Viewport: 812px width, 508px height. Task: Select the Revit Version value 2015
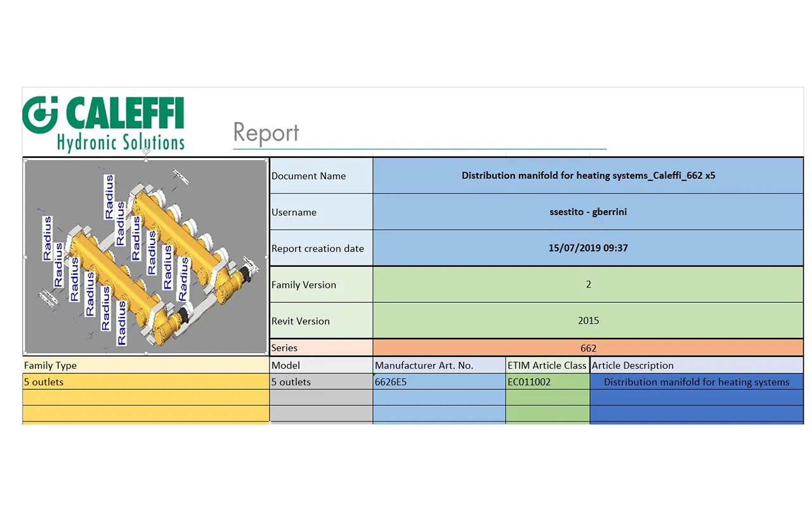[588, 321]
